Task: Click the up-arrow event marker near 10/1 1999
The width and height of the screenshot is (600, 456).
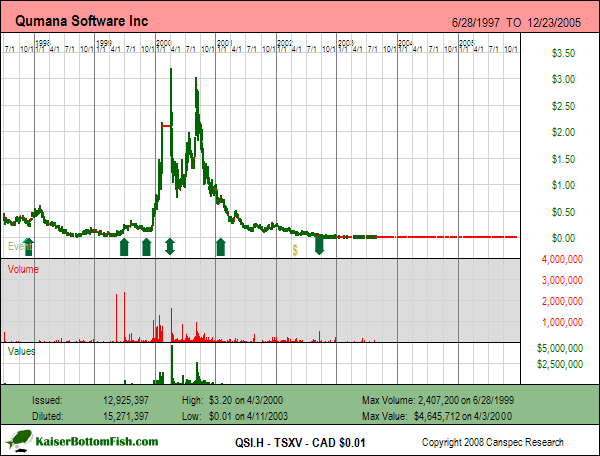Action: (x=146, y=247)
